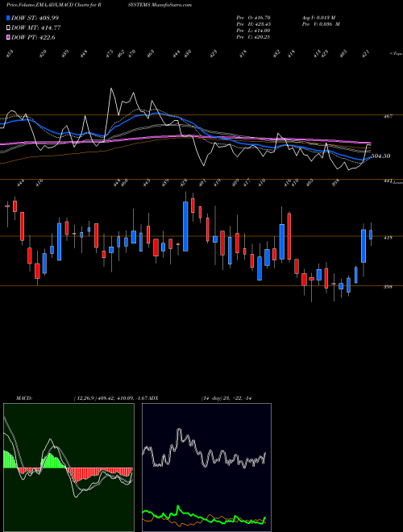Click the 398 price level label
The image size is (403, 532).
pos(388,287)
